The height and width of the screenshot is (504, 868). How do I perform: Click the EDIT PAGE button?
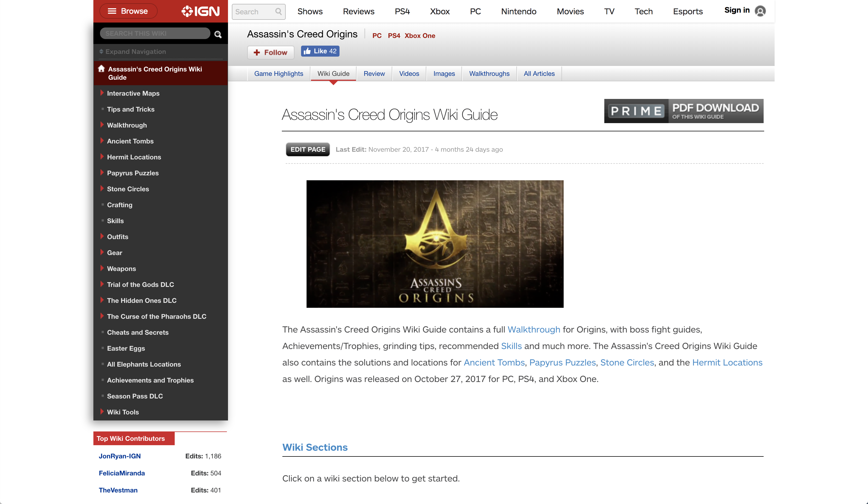(x=308, y=149)
